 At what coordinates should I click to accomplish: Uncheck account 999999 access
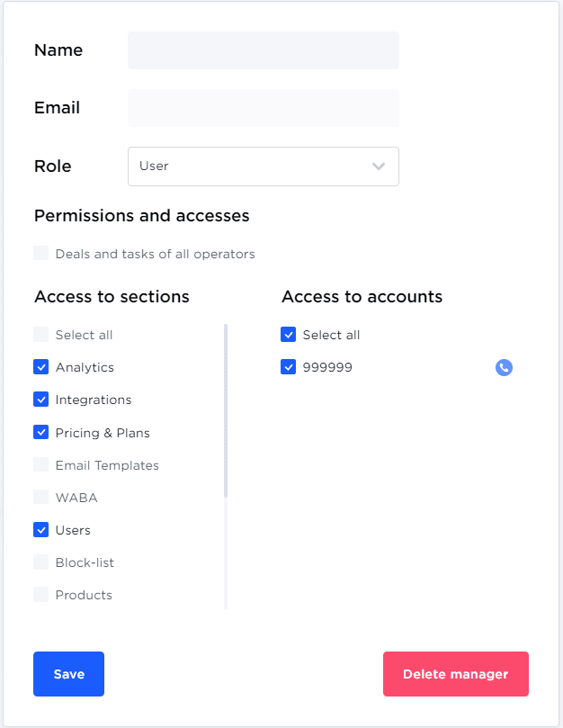289,367
